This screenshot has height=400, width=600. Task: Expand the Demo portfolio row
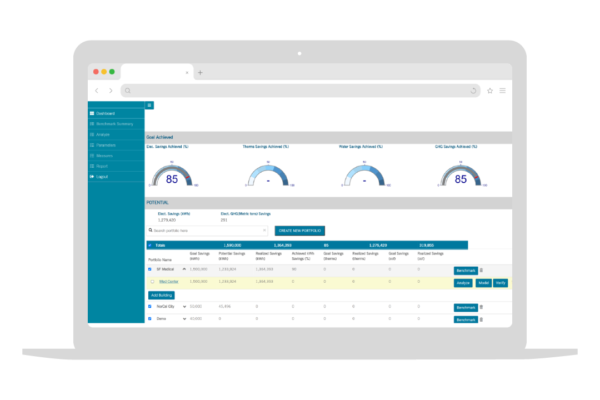pyautogui.click(x=184, y=320)
